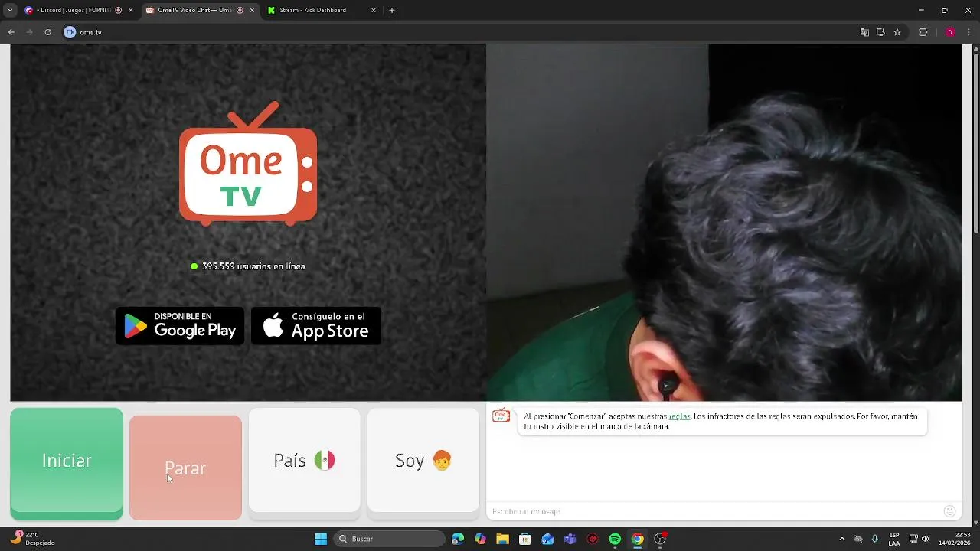The image size is (980, 551).
Task: Open the Soy gender selector
Action: click(x=423, y=460)
